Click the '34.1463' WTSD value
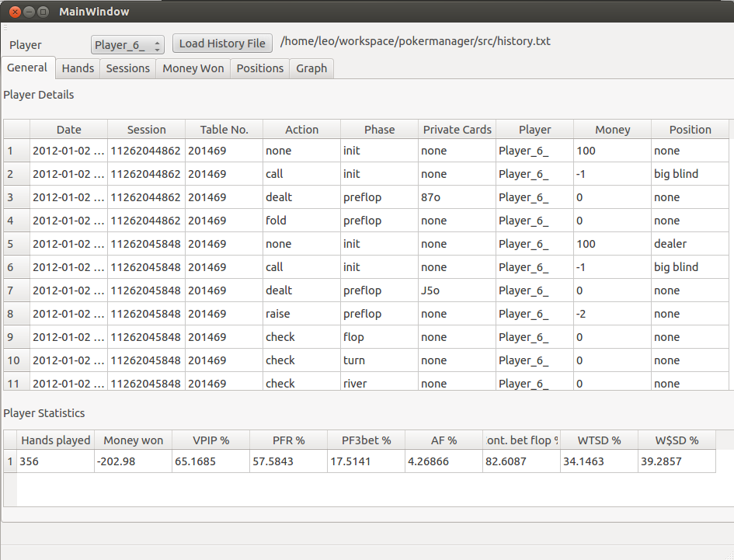This screenshot has height=560, width=734. [600, 461]
